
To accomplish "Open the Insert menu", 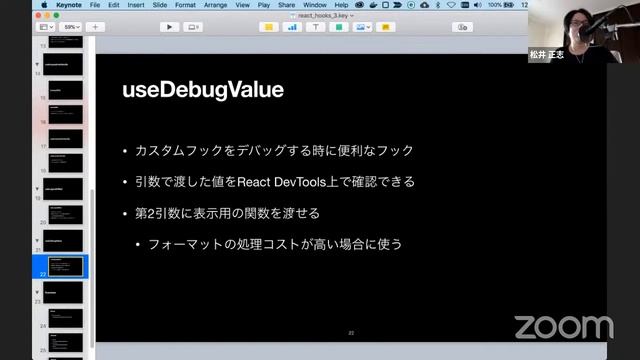I will [136, 5].
